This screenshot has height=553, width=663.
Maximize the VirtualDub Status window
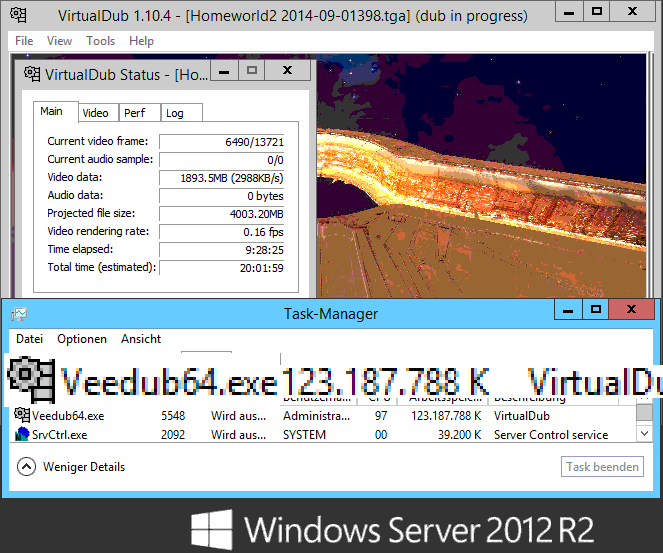tap(252, 71)
